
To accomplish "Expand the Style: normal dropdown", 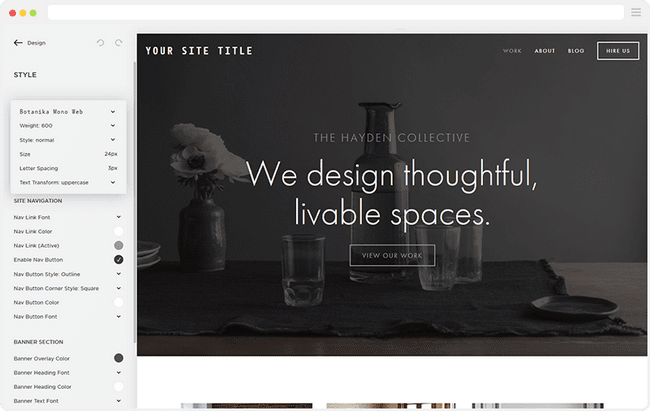I will [68, 140].
